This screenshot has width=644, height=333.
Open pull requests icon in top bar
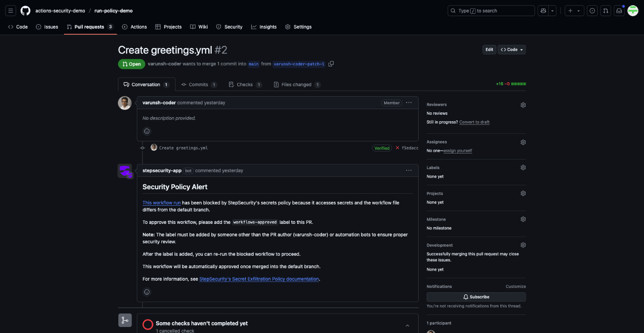pyautogui.click(x=605, y=11)
